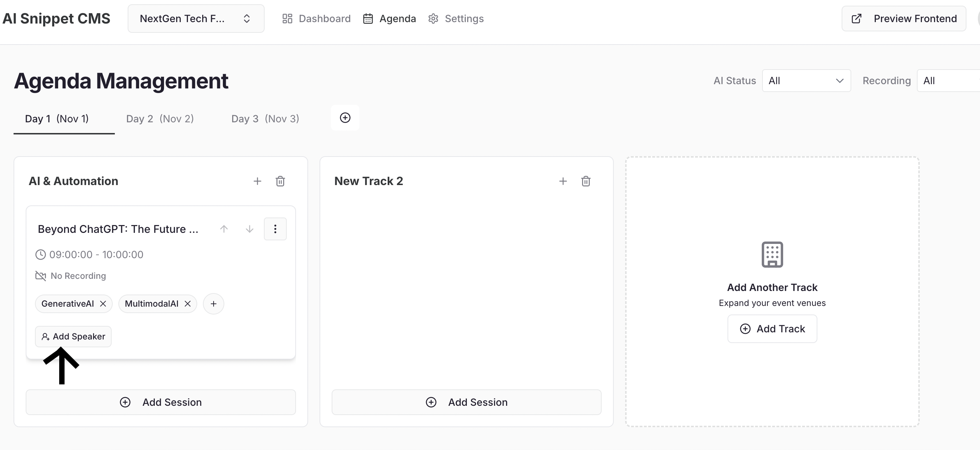Move Beyond ChatGPT session down

(249, 229)
